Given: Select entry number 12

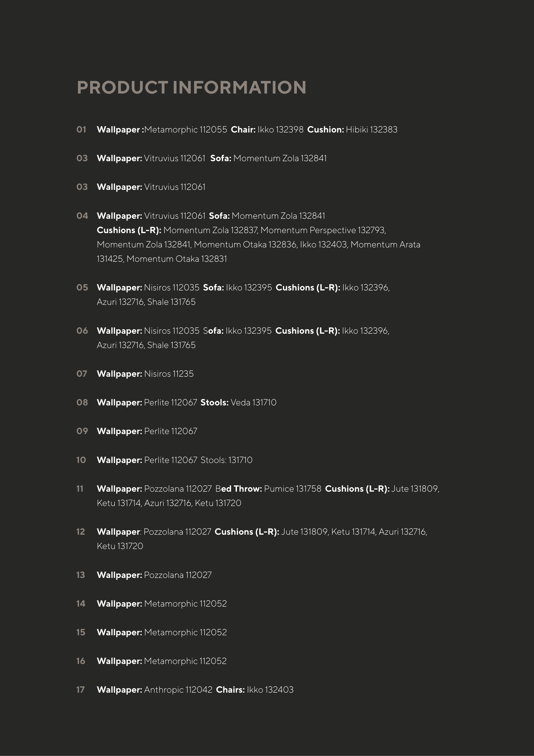Looking at the screenshot, I should pyautogui.click(x=81, y=532).
